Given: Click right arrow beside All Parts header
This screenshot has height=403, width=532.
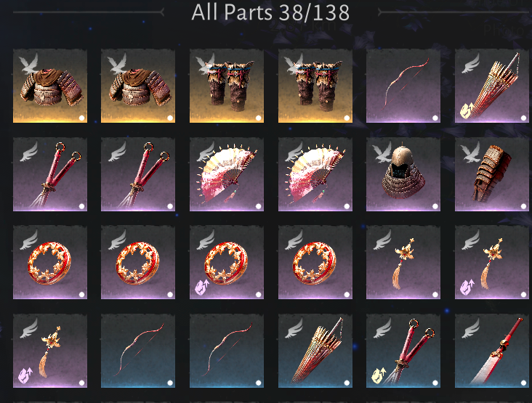Looking at the screenshot, I should (380, 12).
